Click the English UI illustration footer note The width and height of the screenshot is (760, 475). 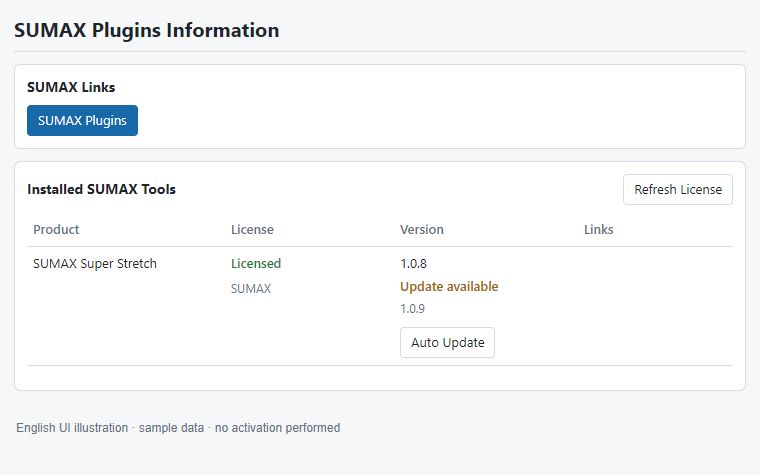(178, 428)
